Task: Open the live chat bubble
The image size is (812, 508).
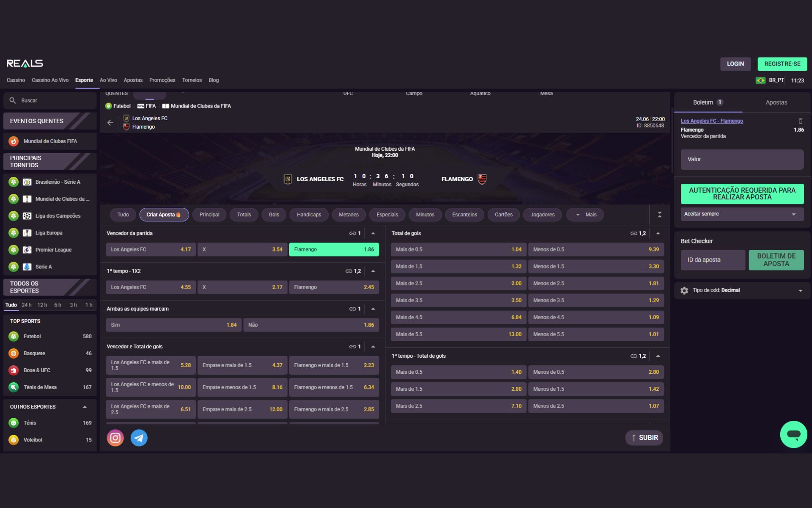Action: click(793, 434)
